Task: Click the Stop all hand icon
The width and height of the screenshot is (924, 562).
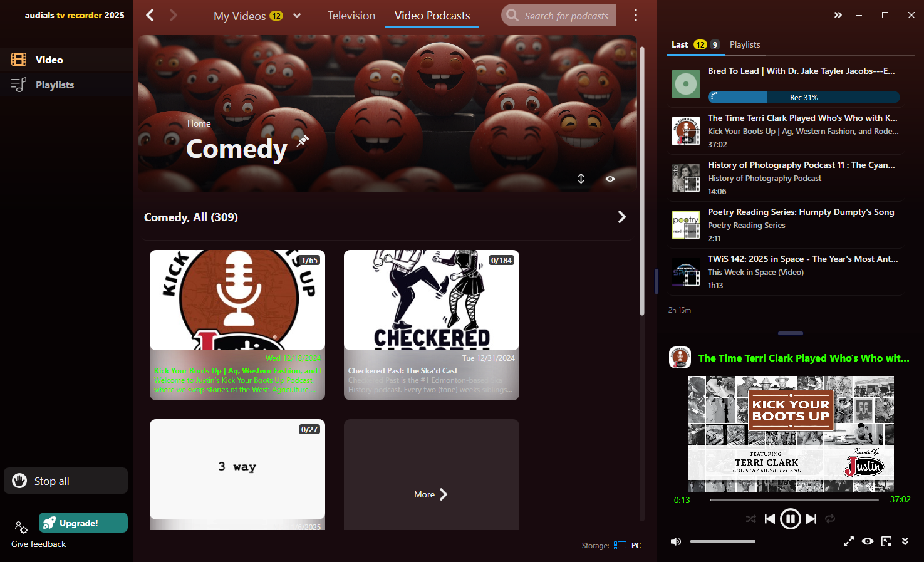Action: [x=19, y=481]
